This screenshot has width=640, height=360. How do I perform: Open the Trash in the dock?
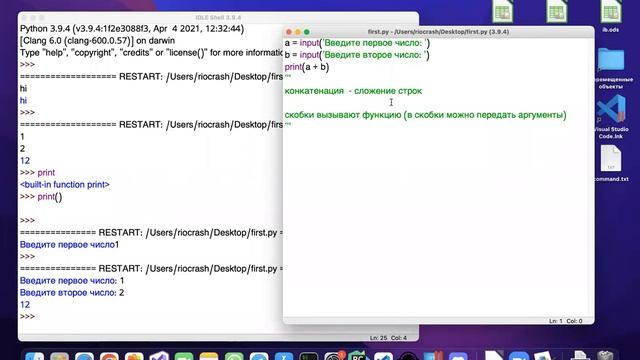(605, 356)
